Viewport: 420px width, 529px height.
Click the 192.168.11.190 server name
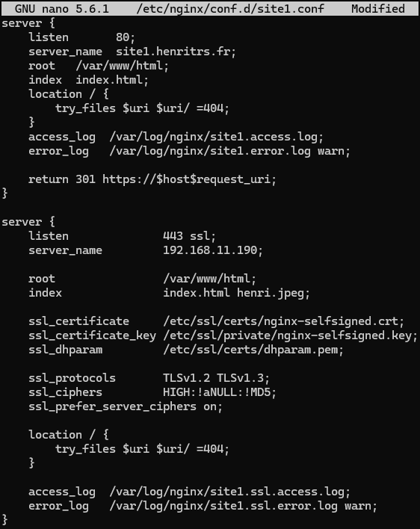213,250
